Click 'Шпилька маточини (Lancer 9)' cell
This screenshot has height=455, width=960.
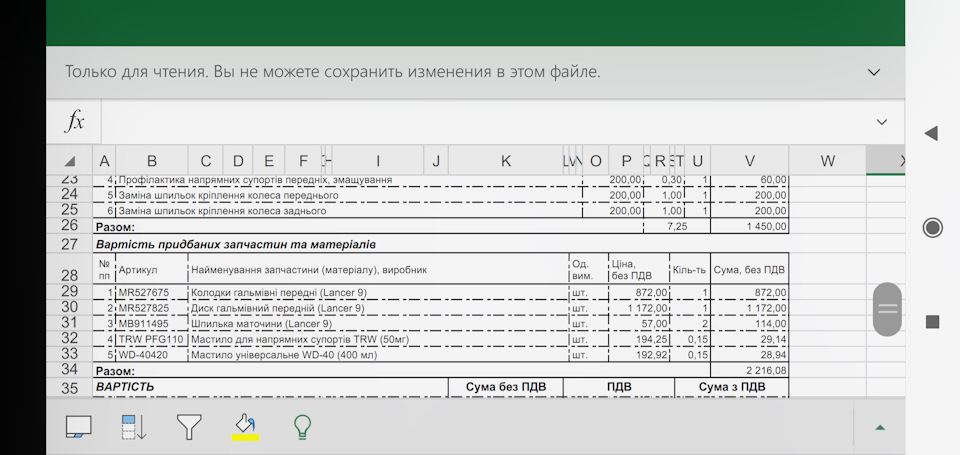coord(378,323)
